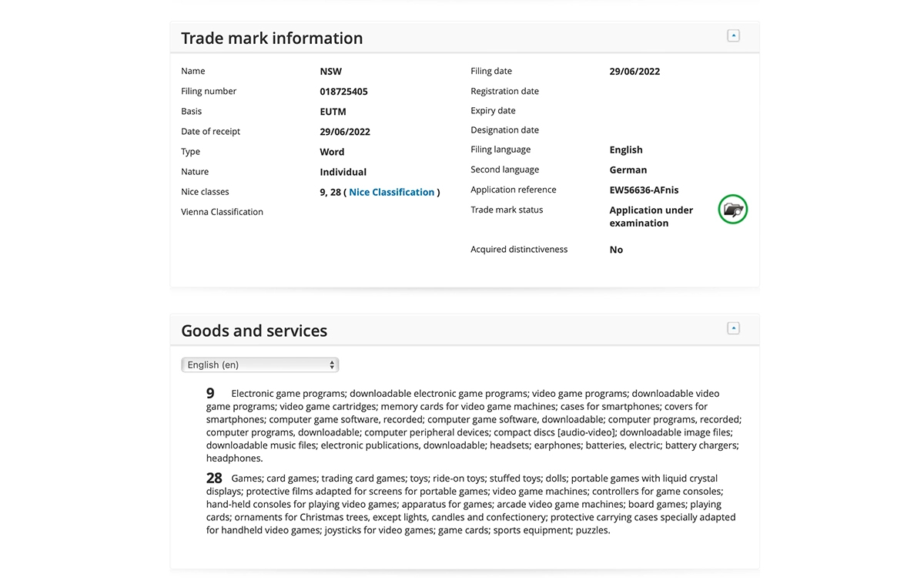Click the Basis value EUTM
This screenshot has height=578, width=924.
pos(334,112)
